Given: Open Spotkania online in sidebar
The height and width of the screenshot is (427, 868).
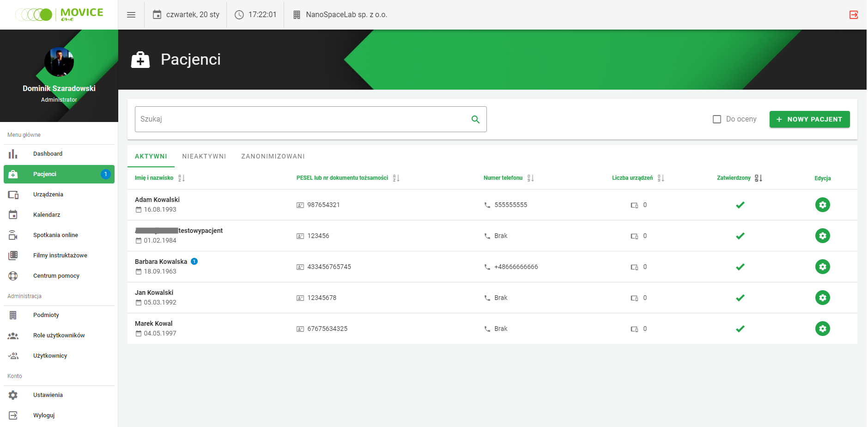Looking at the screenshot, I should tap(55, 235).
